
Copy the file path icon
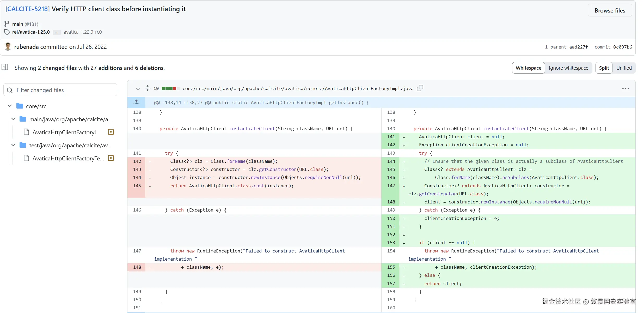420,88
